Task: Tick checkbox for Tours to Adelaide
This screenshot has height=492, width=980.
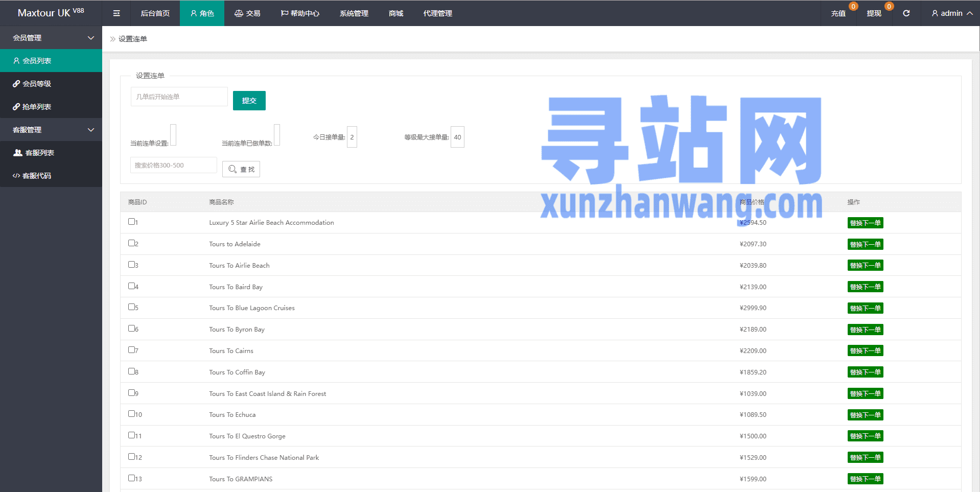Action: pos(131,243)
